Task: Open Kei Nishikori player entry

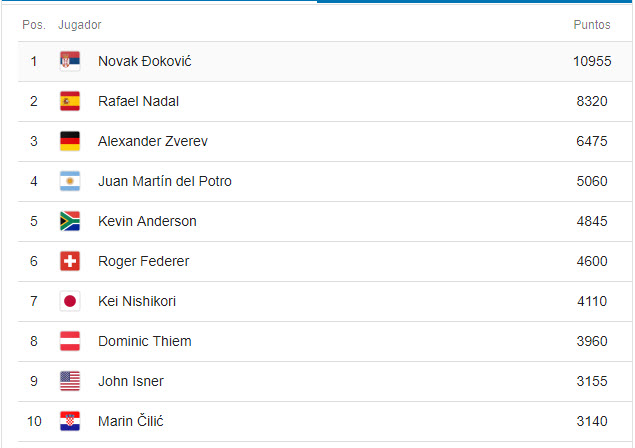Action: (137, 301)
